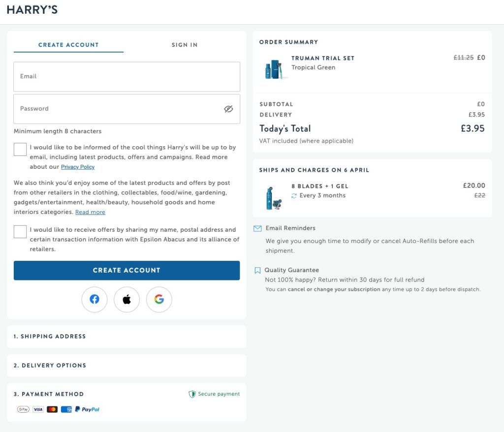Click the Create Account button
The height and width of the screenshot is (432, 504).
tap(126, 270)
